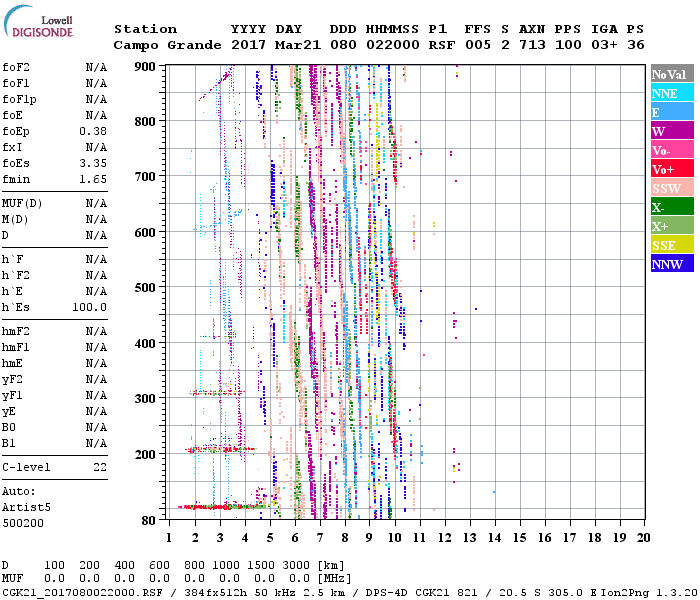Click the foF2 parameter label

coord(16,67)
